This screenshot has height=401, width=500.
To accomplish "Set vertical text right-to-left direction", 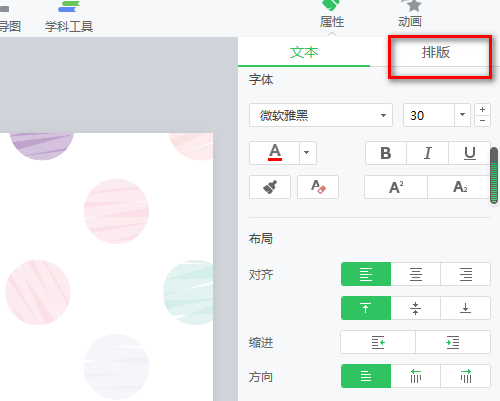I will (x=416, y=376).
